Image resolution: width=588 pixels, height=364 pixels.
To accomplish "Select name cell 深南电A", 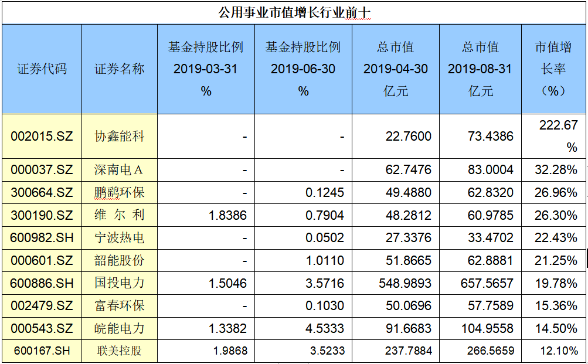I will [118, 170].
